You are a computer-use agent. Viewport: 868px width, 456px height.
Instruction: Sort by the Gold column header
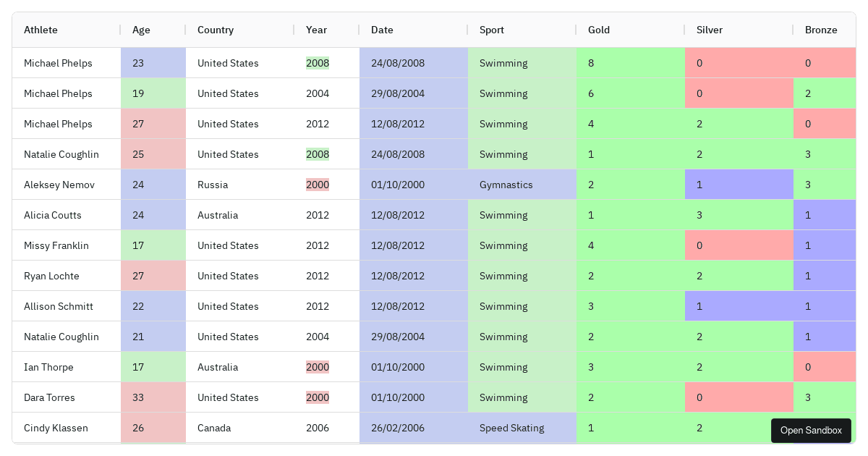(x=599, y=30)
